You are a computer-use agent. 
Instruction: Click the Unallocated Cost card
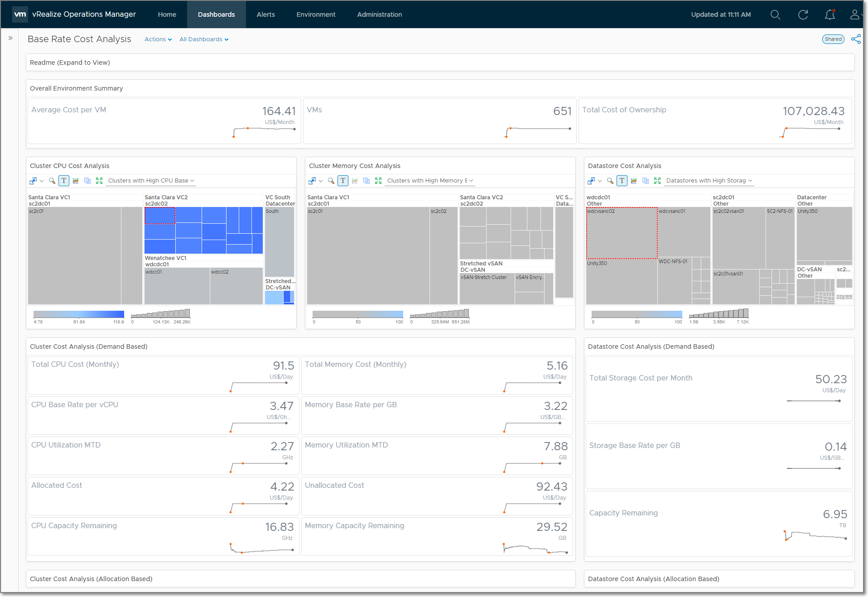[437, 496]
